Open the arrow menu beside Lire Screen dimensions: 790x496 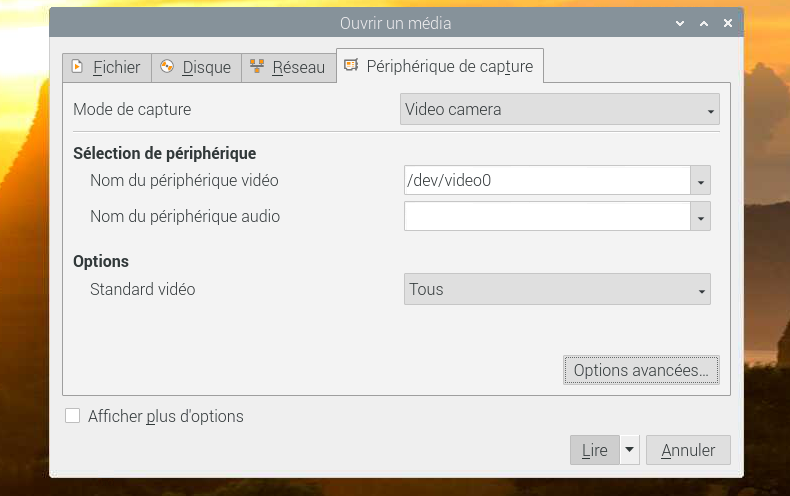(629, 450)
